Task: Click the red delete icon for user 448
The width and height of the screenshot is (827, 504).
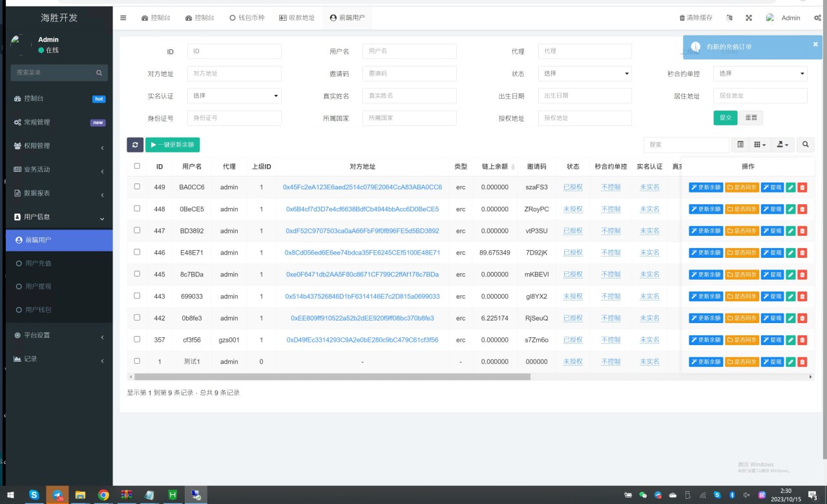Action: [802, 209]
